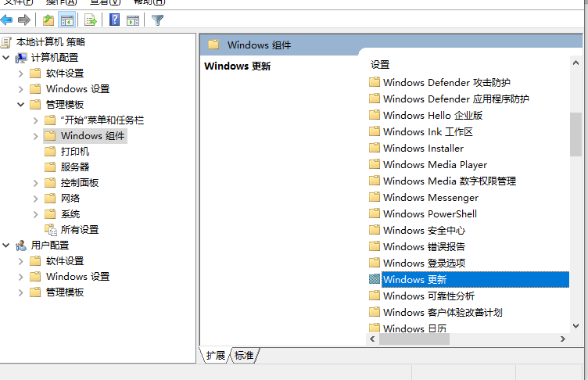Expand Windows 设置 under 计算机配置

pyautogui.click(x=21, y=89)
